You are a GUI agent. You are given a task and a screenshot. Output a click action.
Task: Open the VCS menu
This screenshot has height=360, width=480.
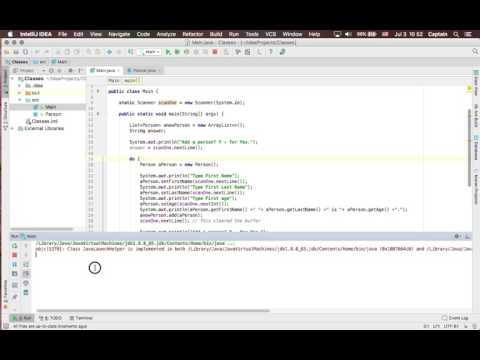click(x=270, y=34)
